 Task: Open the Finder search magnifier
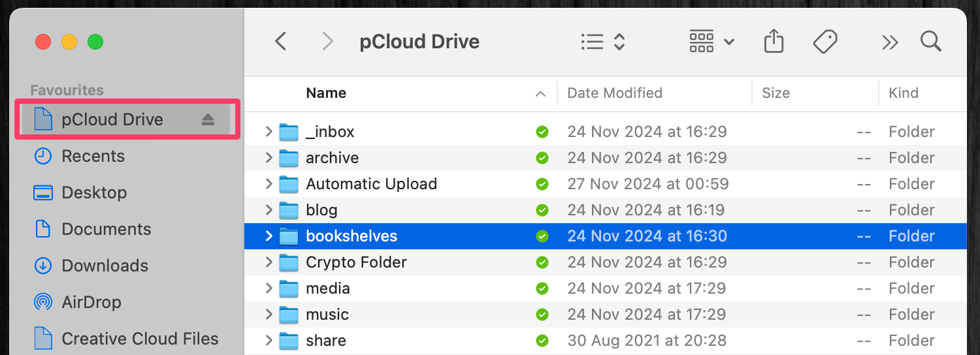[x=930, y=42]
